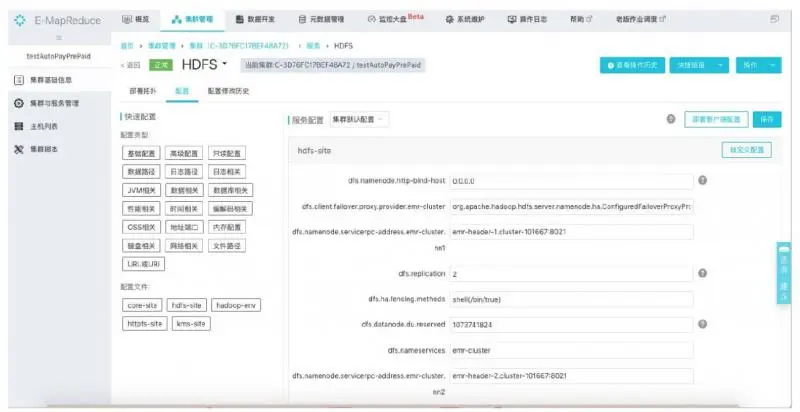Toggle the 地址端口 filter tag
Viewport: 800px width, 412px height.
click(x=184, y=227)
